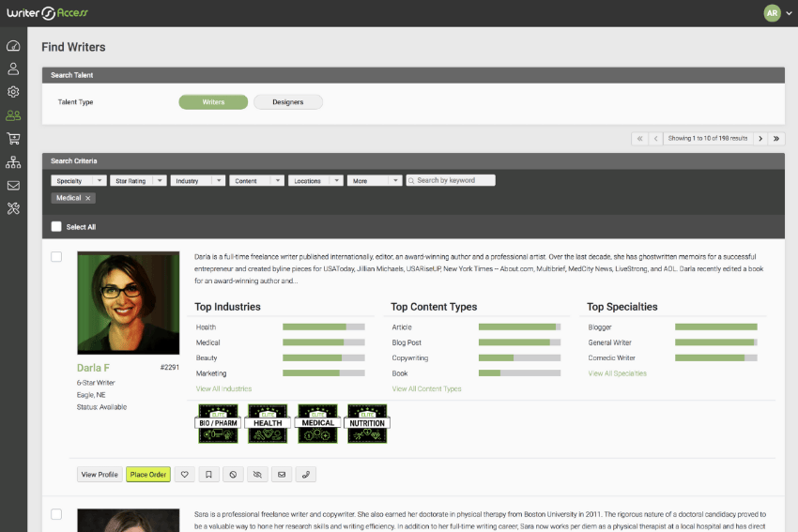The image size is (798, 532).
Task: Open View All Industries link
Action: point(224,389)
